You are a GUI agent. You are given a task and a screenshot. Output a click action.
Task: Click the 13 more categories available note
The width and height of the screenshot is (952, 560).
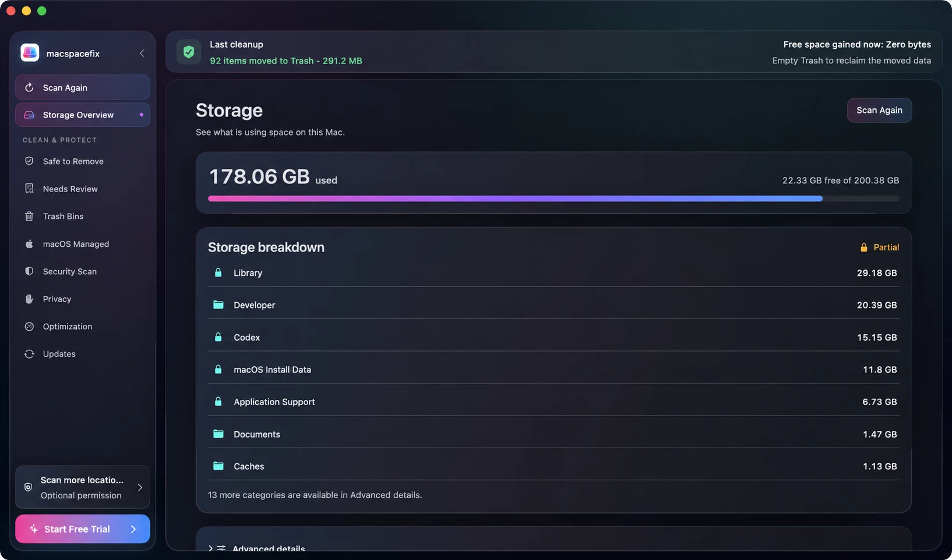pos(315,495)
